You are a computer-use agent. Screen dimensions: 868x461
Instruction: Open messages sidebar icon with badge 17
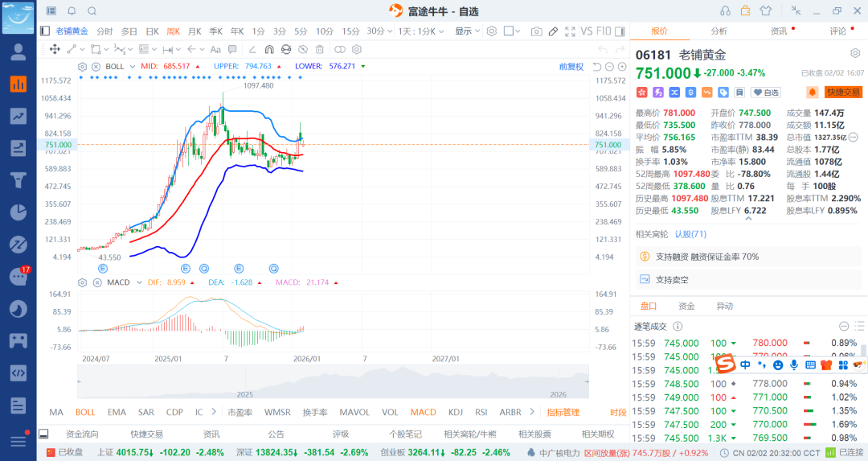[18, 276]
